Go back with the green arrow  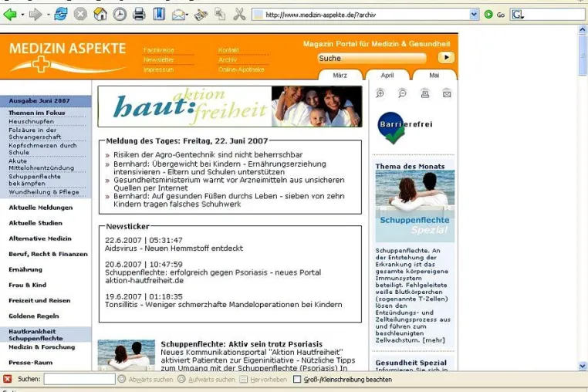pos(10,15)
